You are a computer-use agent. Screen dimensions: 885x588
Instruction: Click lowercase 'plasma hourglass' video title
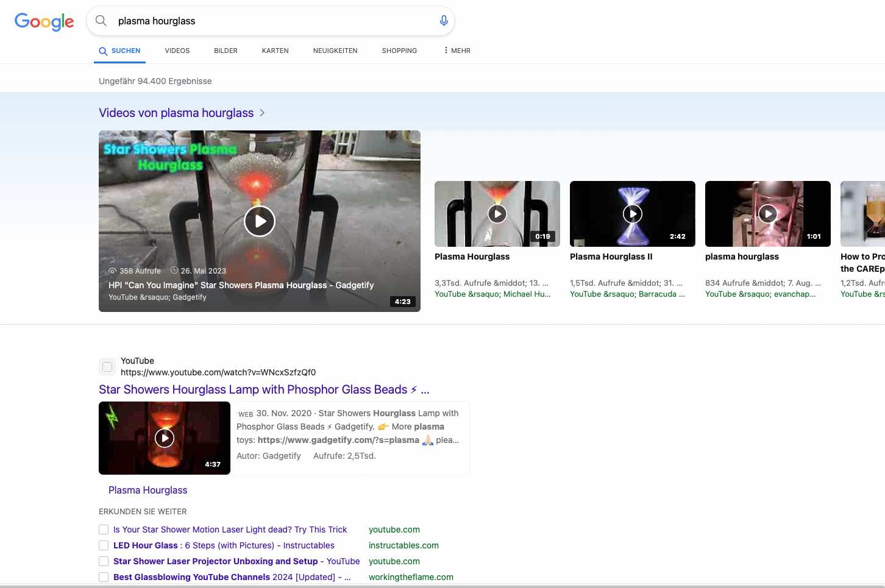pyautogui.click(x=742, y=257)
